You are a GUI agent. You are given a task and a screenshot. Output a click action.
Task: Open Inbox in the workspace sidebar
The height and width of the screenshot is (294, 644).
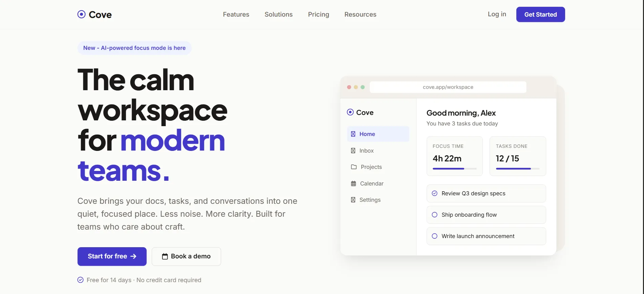(378, 151)
